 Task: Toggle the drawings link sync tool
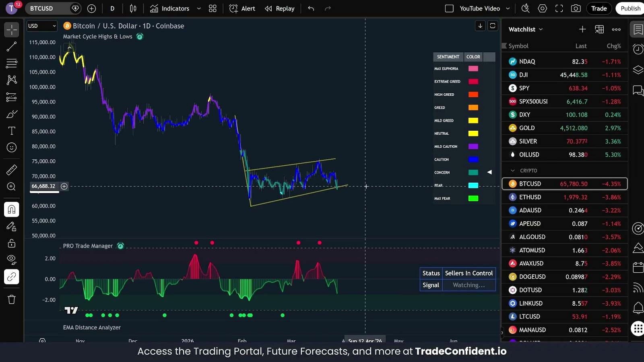tap(12, 277)
